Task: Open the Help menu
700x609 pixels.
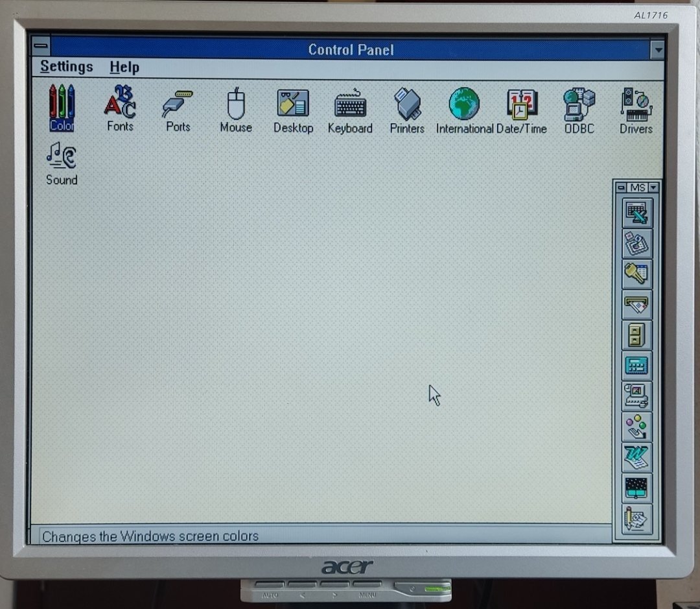Action: 124,67
